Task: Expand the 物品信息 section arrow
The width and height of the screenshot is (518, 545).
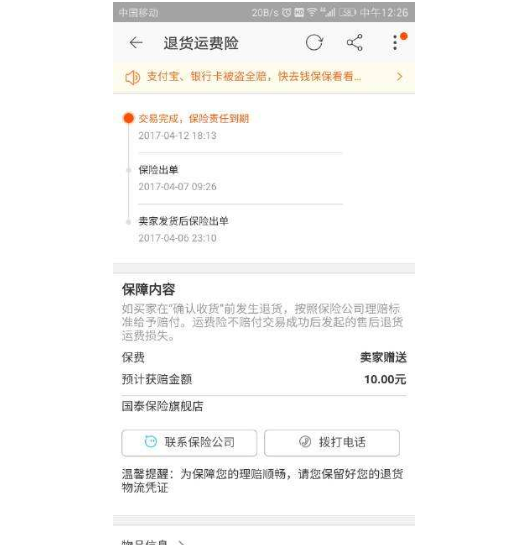Action: 181,542
